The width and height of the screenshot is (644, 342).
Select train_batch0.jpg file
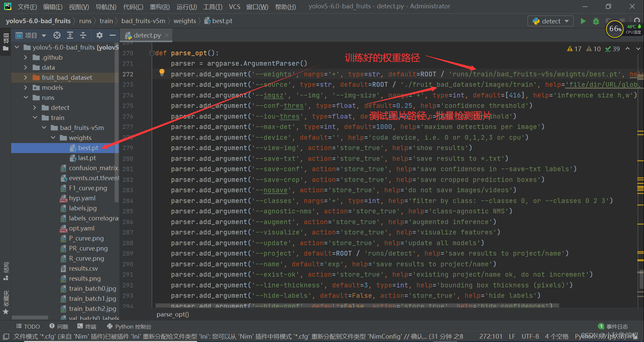(x=93, y=288)
